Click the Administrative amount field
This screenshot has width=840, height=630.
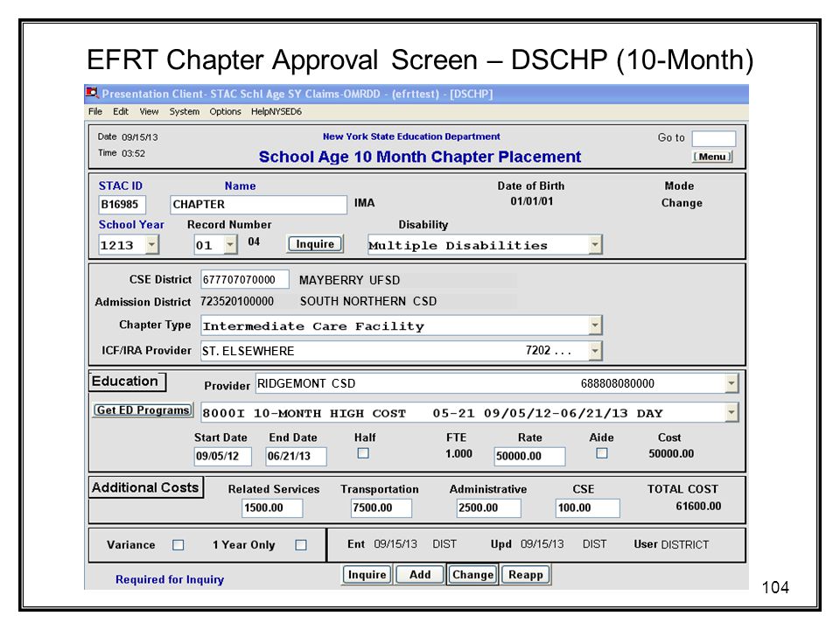point(488,507)
